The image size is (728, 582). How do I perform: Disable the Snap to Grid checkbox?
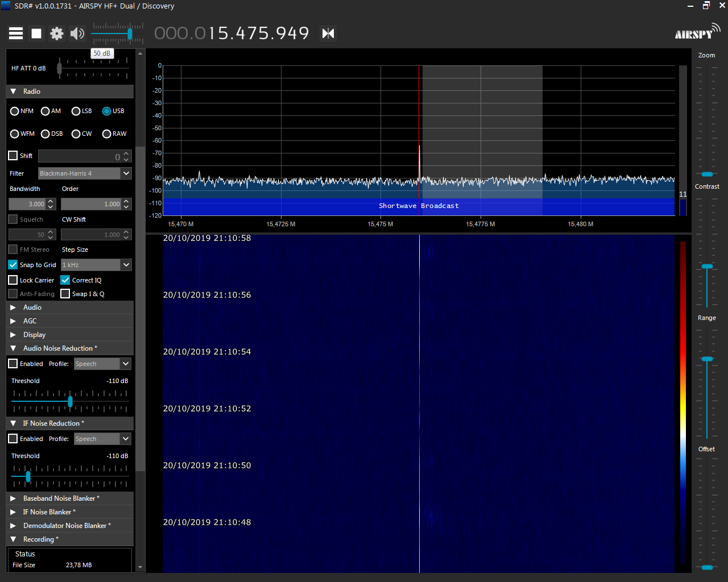pos(13,265)
